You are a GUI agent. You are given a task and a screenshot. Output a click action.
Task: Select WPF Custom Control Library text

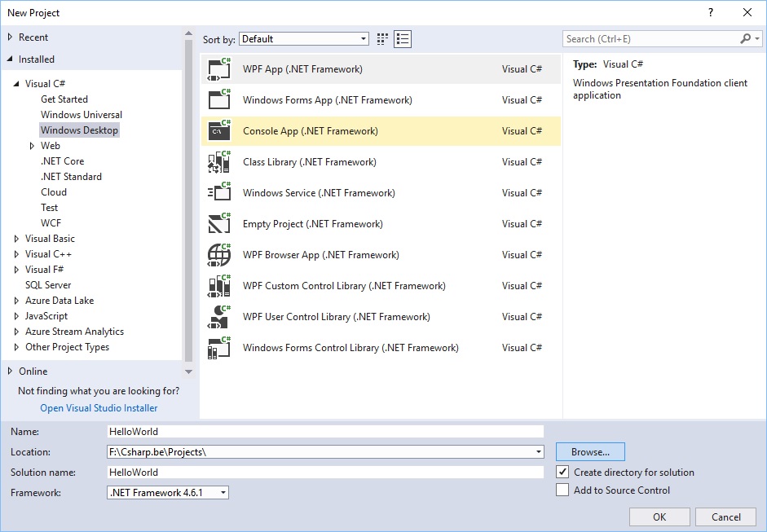[x=344, y=286]
